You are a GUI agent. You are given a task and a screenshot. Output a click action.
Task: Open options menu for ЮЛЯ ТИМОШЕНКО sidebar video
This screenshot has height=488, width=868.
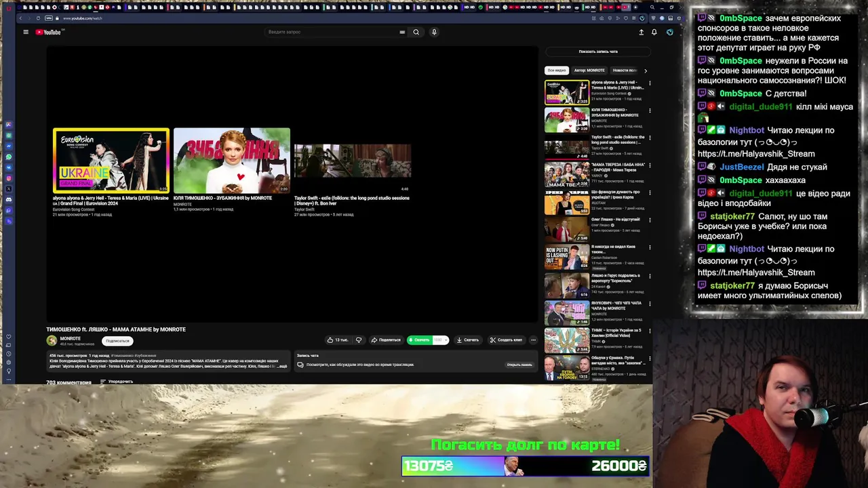[650, 111]
